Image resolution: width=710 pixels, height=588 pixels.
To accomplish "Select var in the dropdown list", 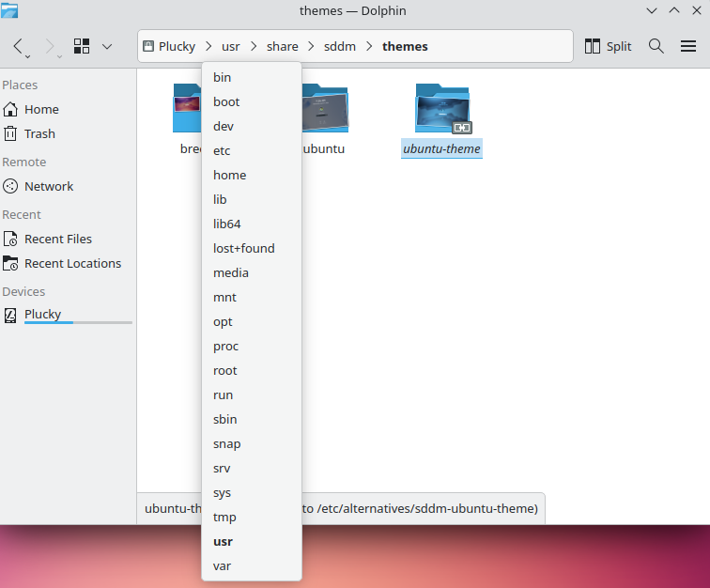I will (222, 565).
